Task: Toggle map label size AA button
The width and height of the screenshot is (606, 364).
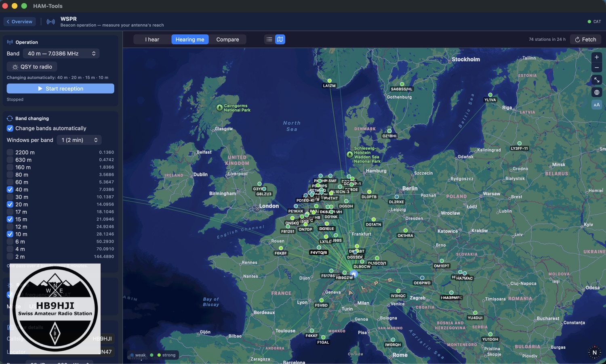Action: click(x=597, y=105)
